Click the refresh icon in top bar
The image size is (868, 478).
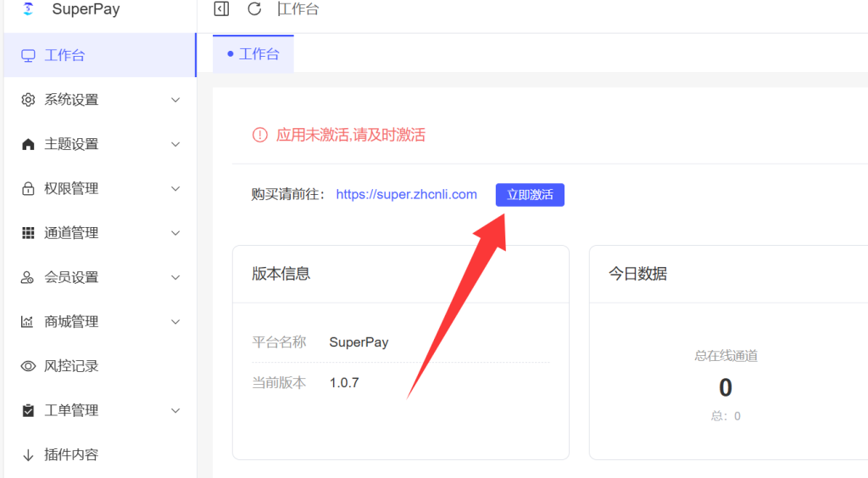[254, 9]
